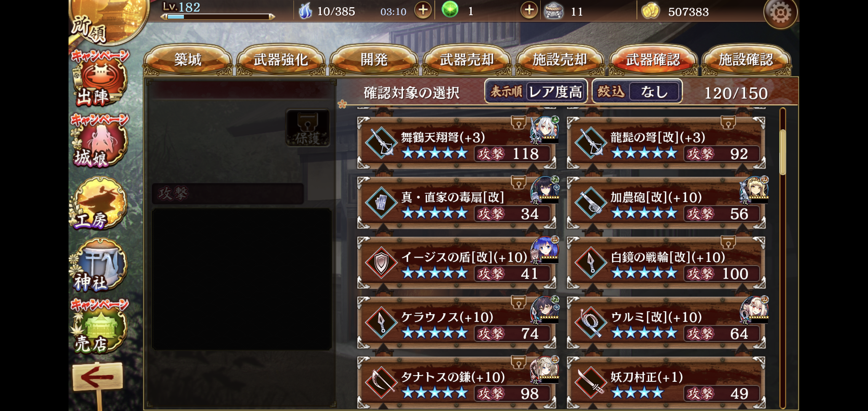Screen dimensions: 868x411
Task: Switch to the 武器強化 tab
Action: (x=281, y=60)
